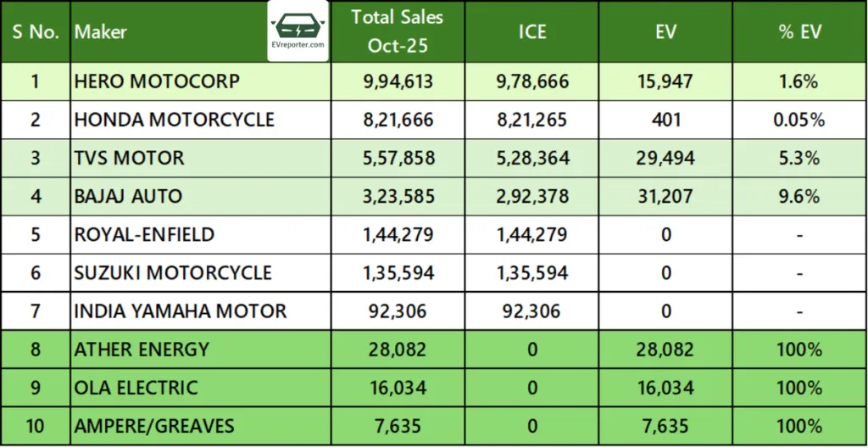
Task: Click the HONDA MOTORCYCLE row name
Action: 175,120
